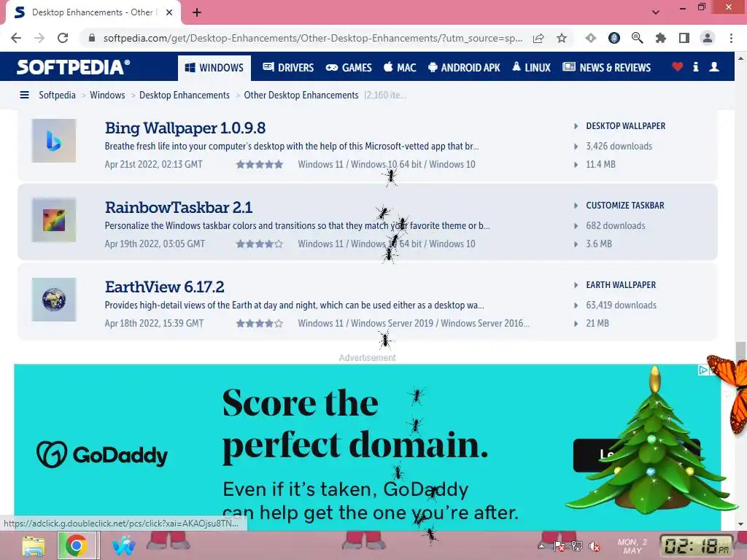Click the Bing Wallpaper app thumbnail
The height and width of the screenshot is (560, 747).
[54, 141]
